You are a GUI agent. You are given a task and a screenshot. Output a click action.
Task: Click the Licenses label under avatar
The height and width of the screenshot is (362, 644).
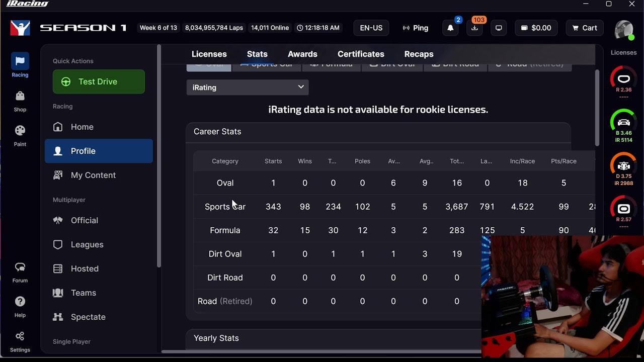click(x=623, y=52)
